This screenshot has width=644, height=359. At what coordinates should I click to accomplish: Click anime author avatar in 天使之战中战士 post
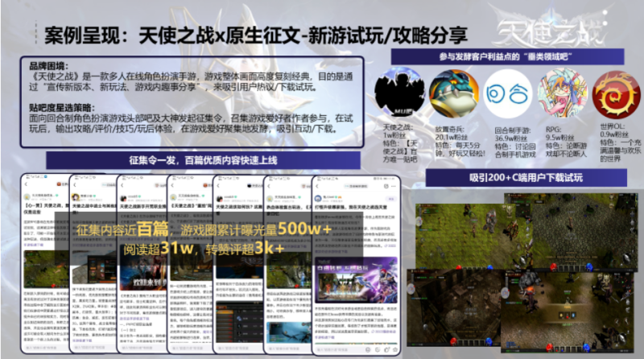[76, 197]
